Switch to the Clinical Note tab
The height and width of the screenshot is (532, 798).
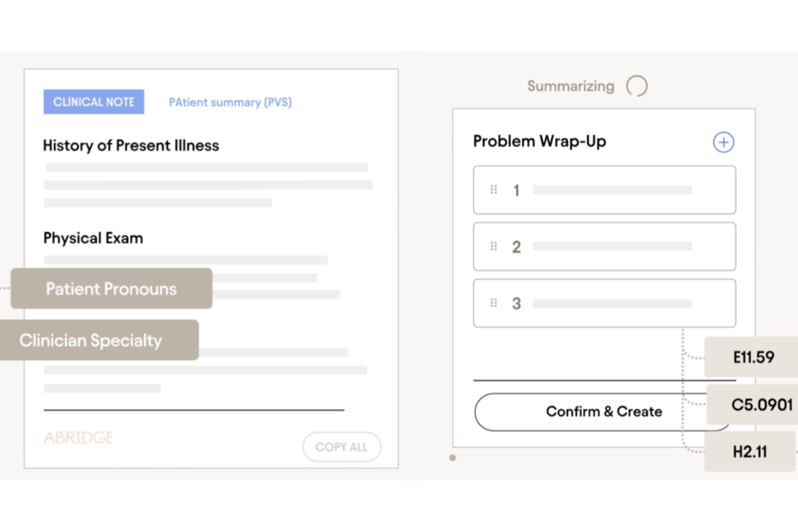(x=94, y=102)
